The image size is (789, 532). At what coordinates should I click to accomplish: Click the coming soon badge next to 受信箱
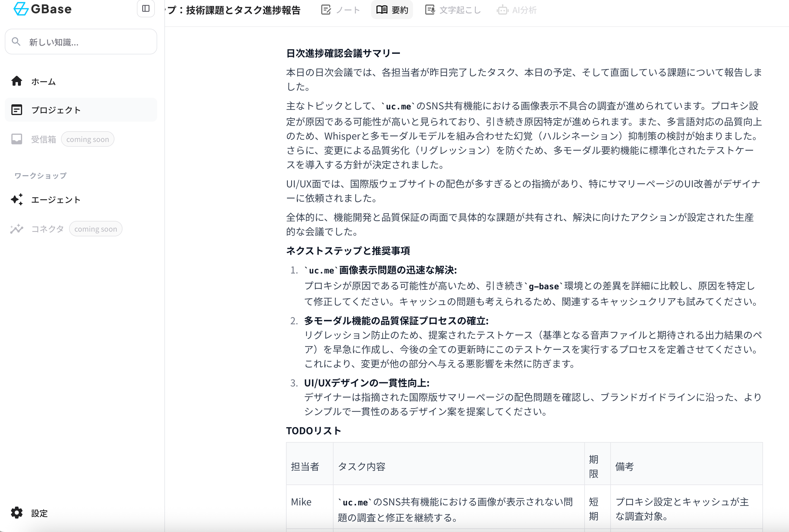pos(88,139)
